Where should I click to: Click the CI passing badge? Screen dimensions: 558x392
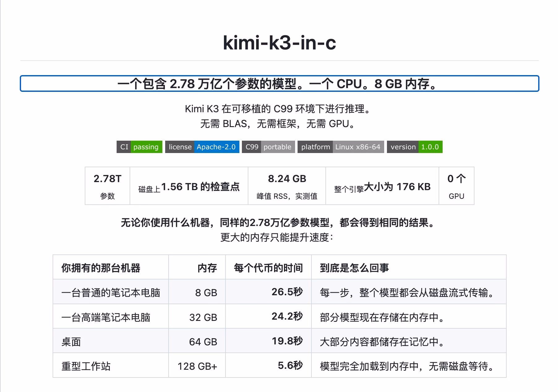point(139,147)
